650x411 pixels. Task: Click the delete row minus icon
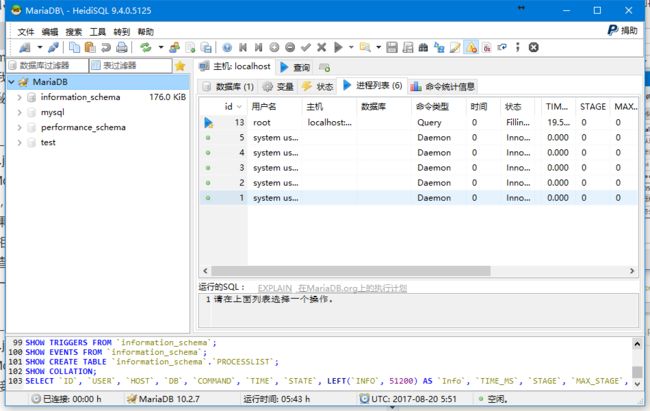pos(290,47)
